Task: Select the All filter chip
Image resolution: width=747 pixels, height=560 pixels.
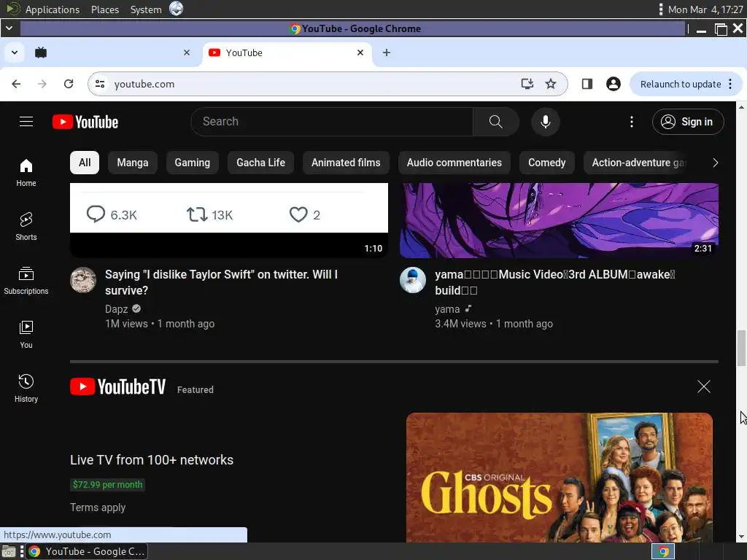Action: [85, 163]
